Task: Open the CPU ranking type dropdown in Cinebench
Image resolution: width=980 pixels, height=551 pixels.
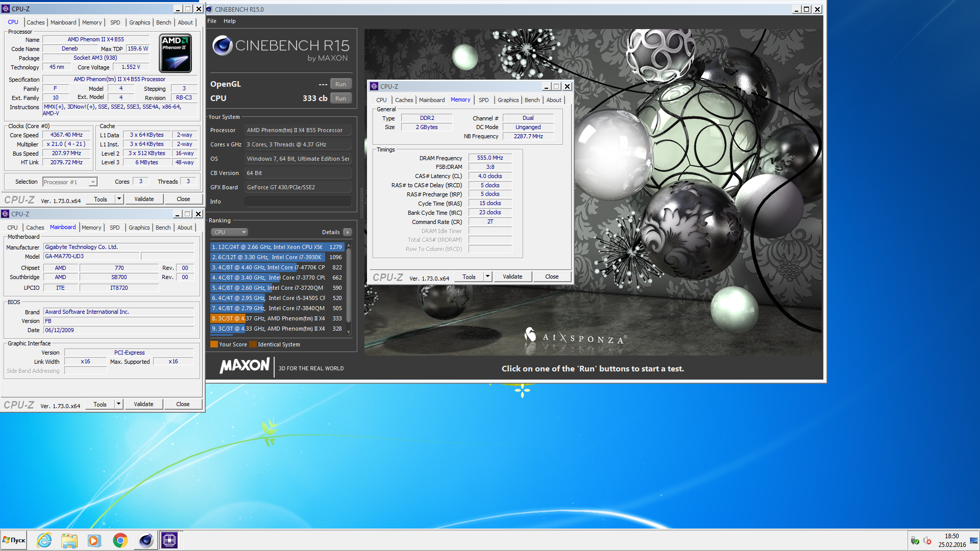Action: (x=230, y=232)
